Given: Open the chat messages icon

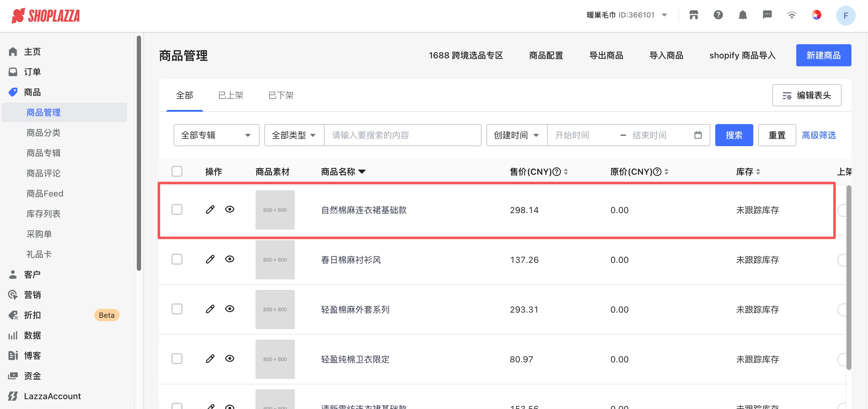Looking at the screenshot, I should 767,15.
